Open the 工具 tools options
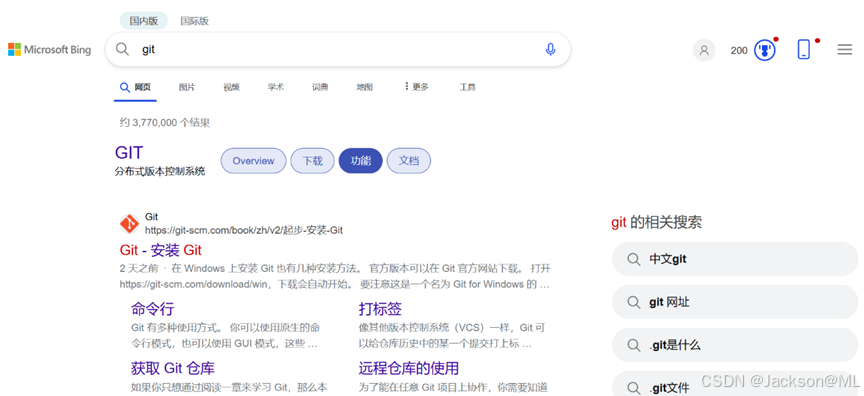Image resolution: width=864 pixels, height=396 pixels. coord(467,87)
